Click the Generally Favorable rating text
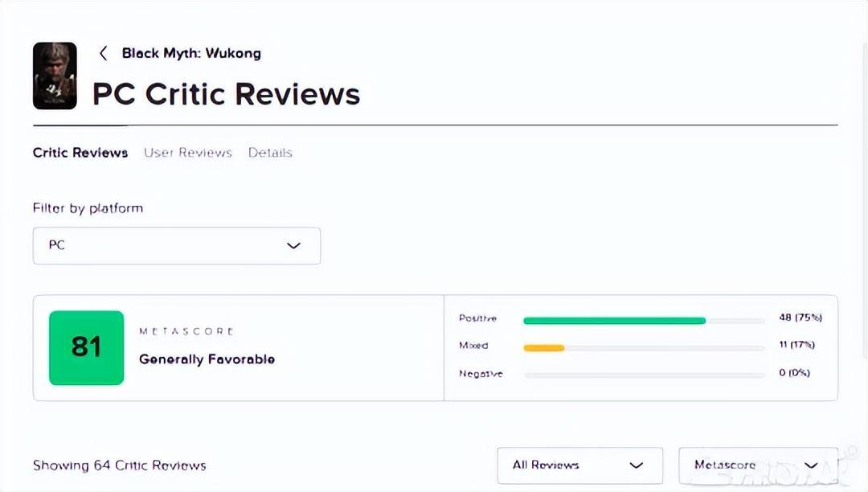 coord(207,359)
